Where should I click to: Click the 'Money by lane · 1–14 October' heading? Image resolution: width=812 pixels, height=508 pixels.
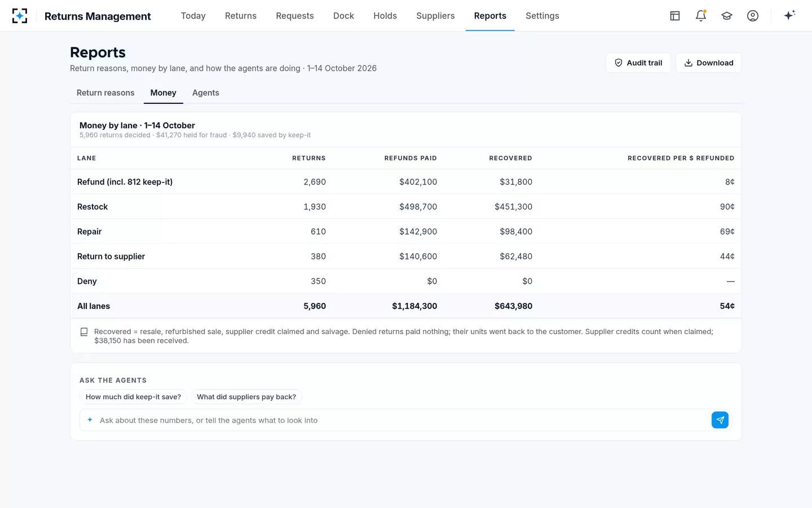pyautogui.click(x=137, y=125)
